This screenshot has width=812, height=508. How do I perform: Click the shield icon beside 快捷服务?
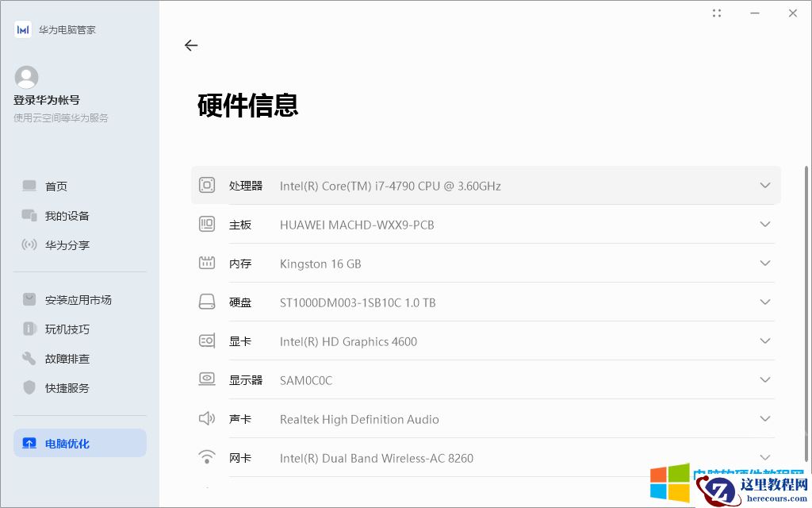point(29,387)
